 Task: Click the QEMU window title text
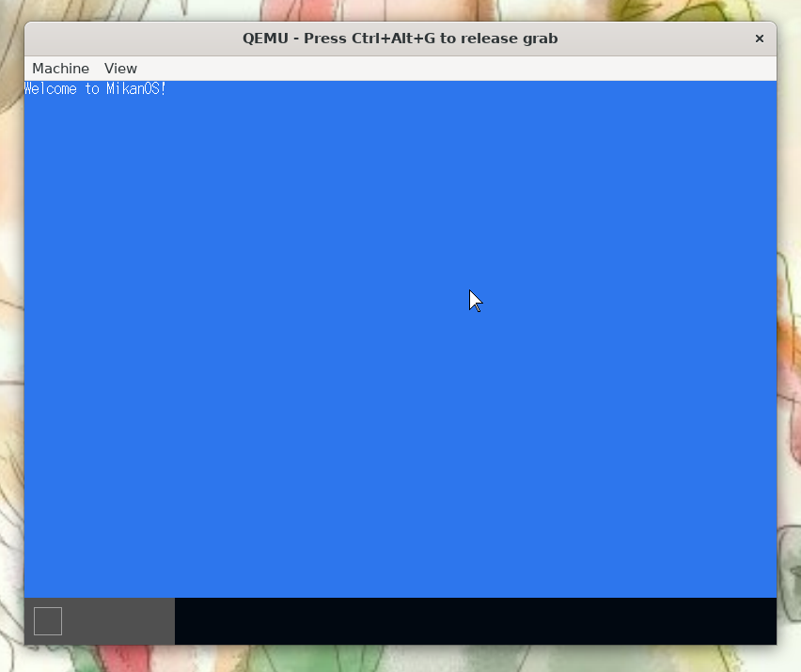coord(400,39)
